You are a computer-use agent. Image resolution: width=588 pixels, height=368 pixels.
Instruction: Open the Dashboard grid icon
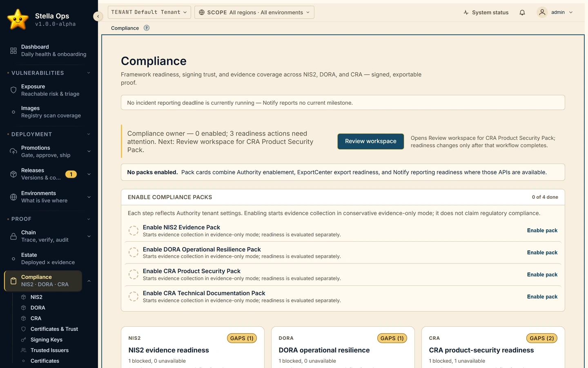point(13,51)
